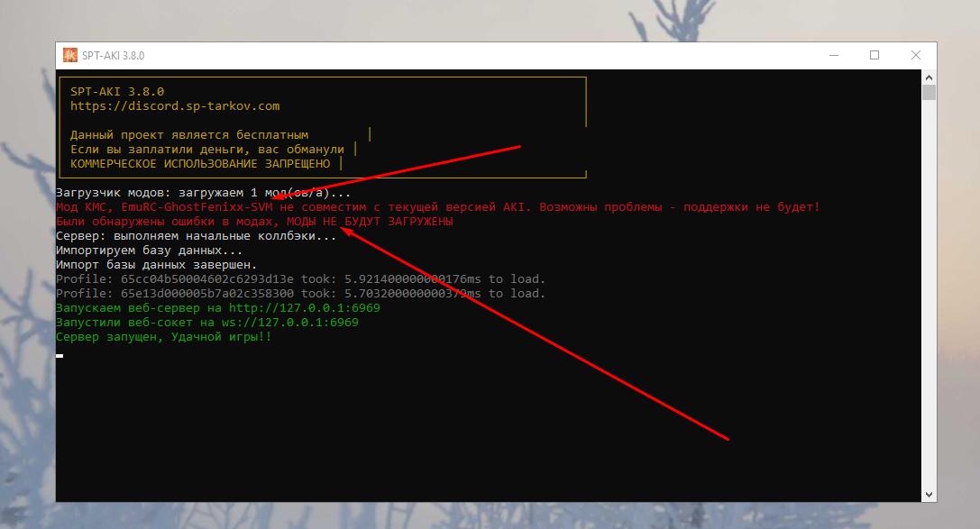Close the SPT-AKI server window
This screenshot has height=529, width=980.
pyautogui.click(x=915, y=55)
